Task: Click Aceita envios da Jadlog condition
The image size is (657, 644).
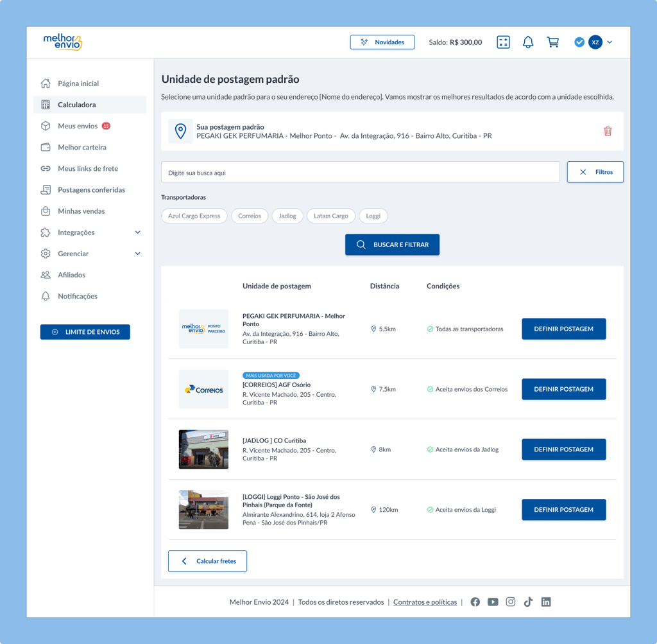Action: coord(463,449)
